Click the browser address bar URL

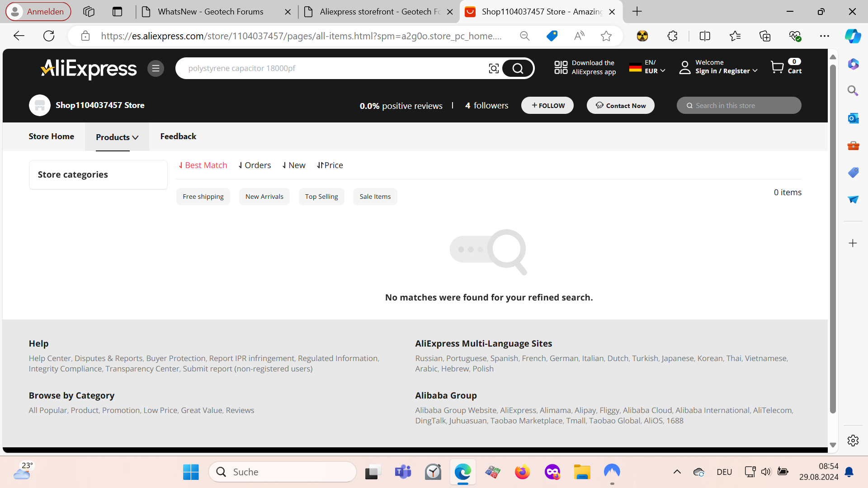[302, 36]
